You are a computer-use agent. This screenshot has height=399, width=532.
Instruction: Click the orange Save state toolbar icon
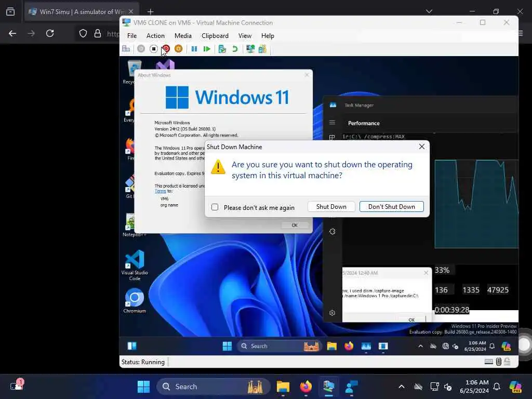pos(179,49)
